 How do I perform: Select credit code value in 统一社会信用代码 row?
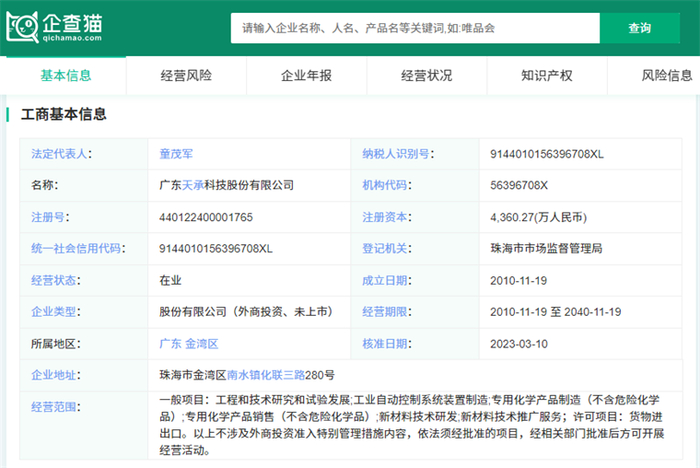coord(216,248)
